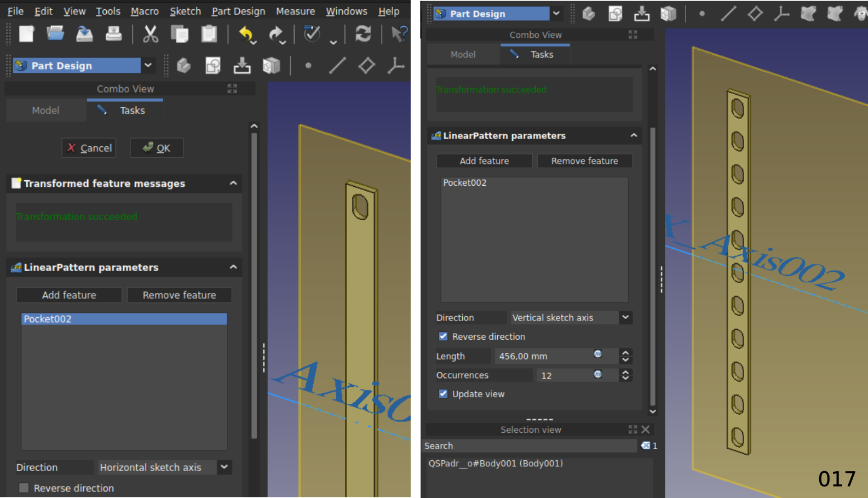
Task: Switch to Model tab in left window
Action: point(45,110)
